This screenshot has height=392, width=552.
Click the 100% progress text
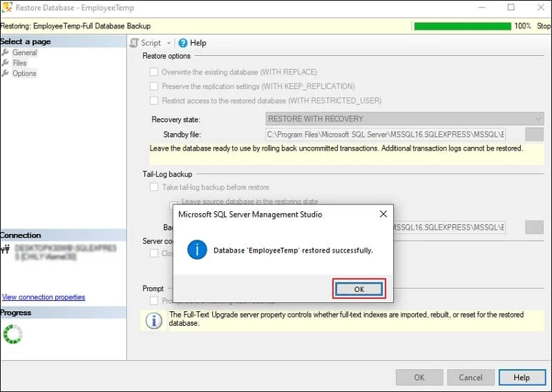click(522, 26)
